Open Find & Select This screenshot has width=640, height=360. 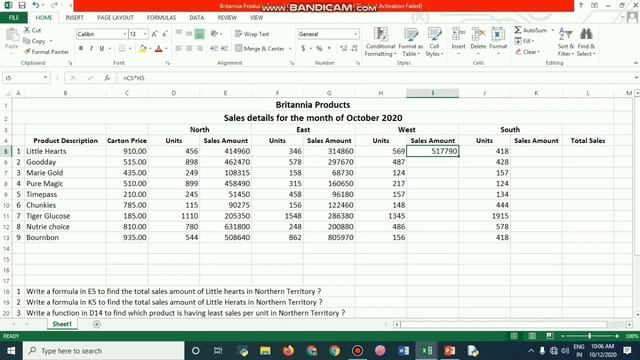click(x=586, y=42)
